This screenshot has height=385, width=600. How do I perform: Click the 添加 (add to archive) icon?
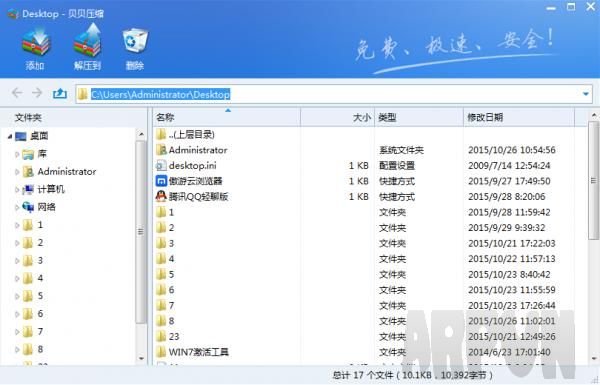[x=35, y=43]
